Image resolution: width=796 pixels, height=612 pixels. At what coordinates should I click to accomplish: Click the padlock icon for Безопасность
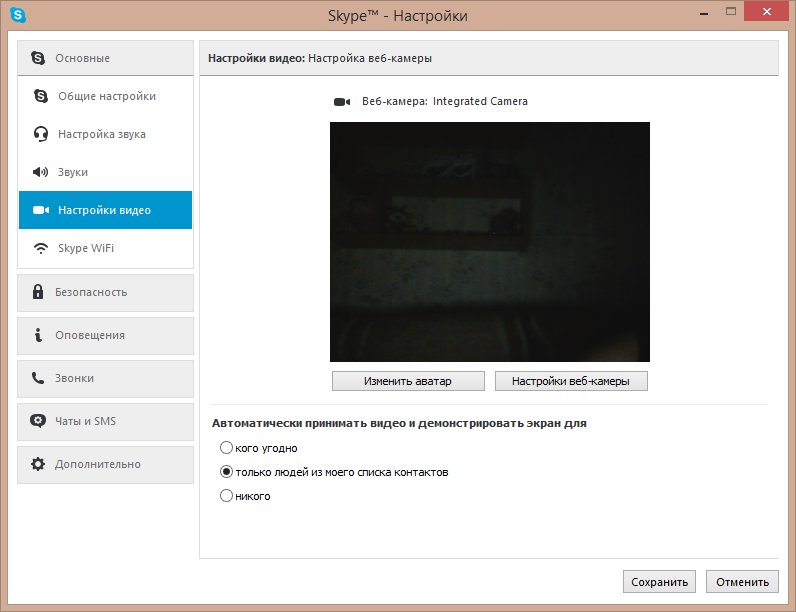click(38, 292)
